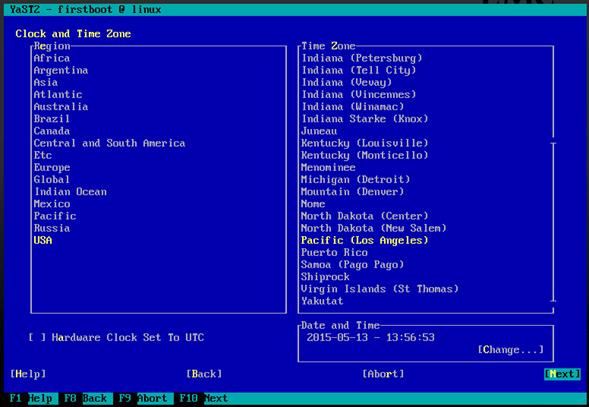Choose Samoa (Pago Pago) time zone
The image size is (589, 407).
(353, 265)
